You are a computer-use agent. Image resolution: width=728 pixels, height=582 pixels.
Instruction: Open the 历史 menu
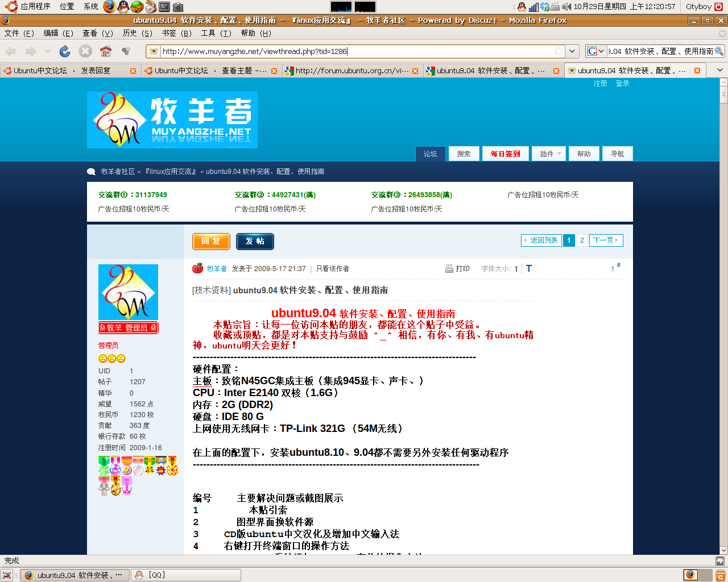138,33
